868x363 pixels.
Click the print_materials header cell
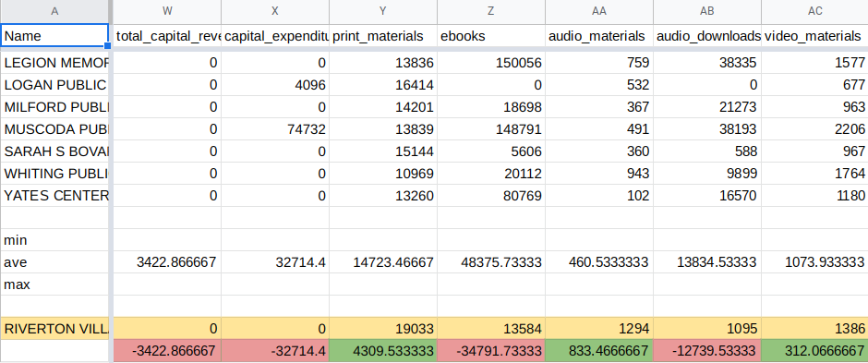tap(383, 36)
